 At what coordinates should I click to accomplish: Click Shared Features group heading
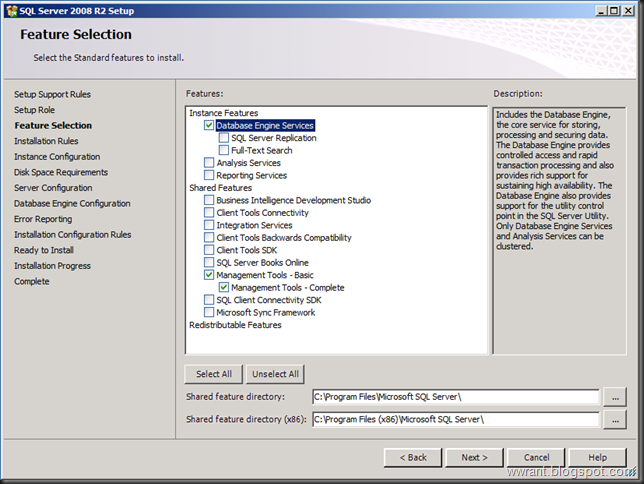click(221, 187)
